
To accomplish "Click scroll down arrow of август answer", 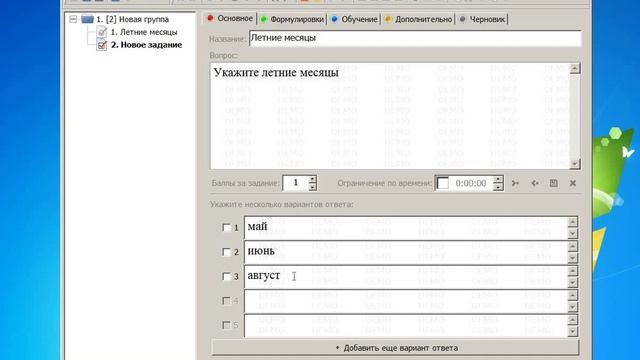I will pos(573,282).
